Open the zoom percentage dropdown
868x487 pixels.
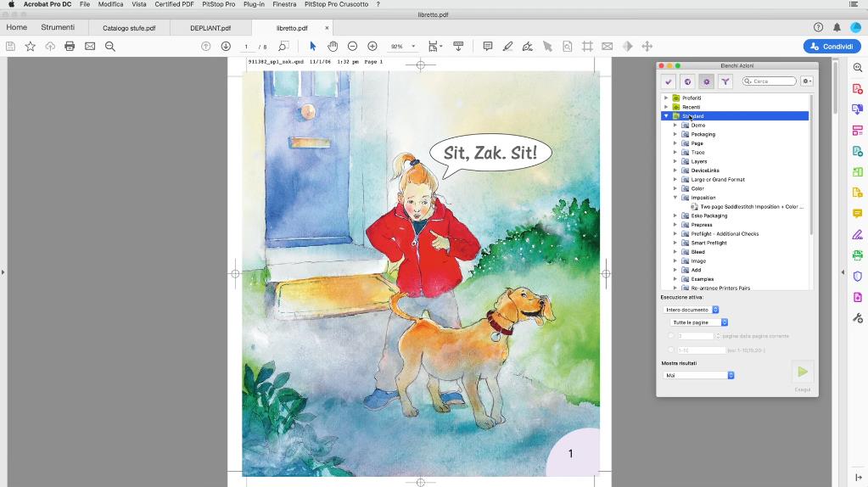pyautogui.click(x=413, y=47)
